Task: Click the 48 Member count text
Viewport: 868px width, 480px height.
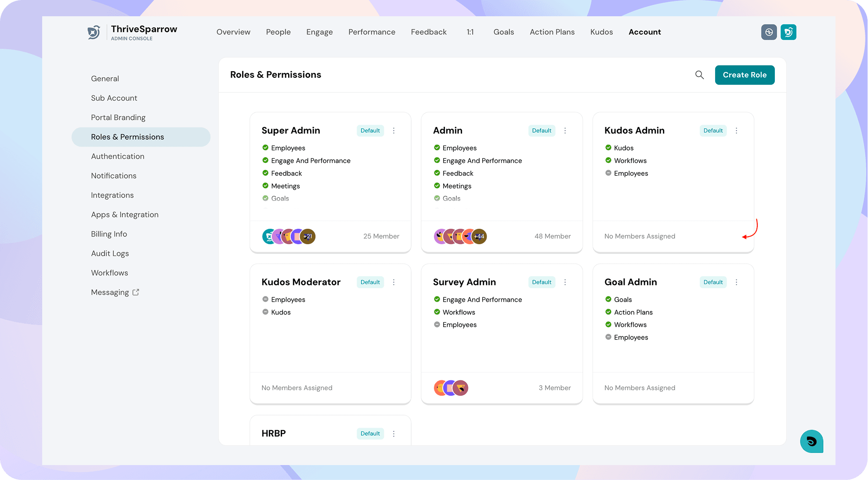Action: click(x=553, y=236)
